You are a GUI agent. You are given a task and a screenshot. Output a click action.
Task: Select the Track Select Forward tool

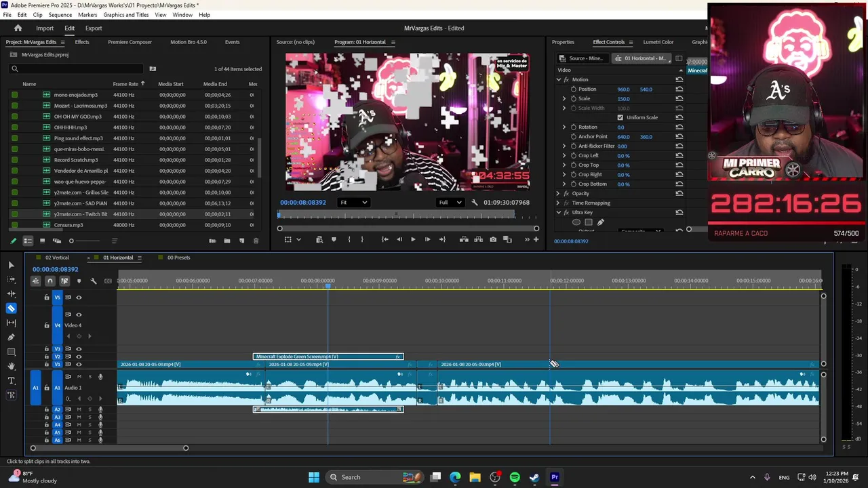(11, 279)
